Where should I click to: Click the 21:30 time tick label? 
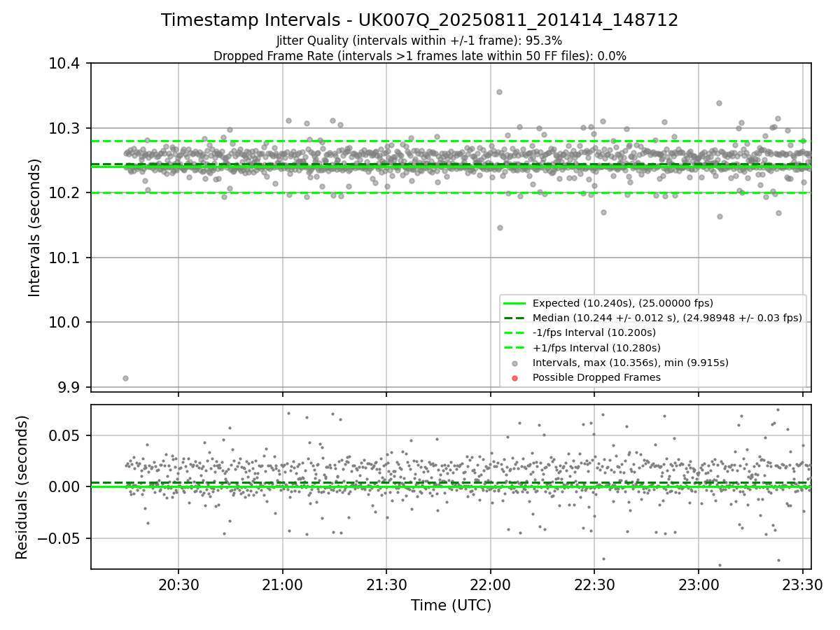coord(386,584)
